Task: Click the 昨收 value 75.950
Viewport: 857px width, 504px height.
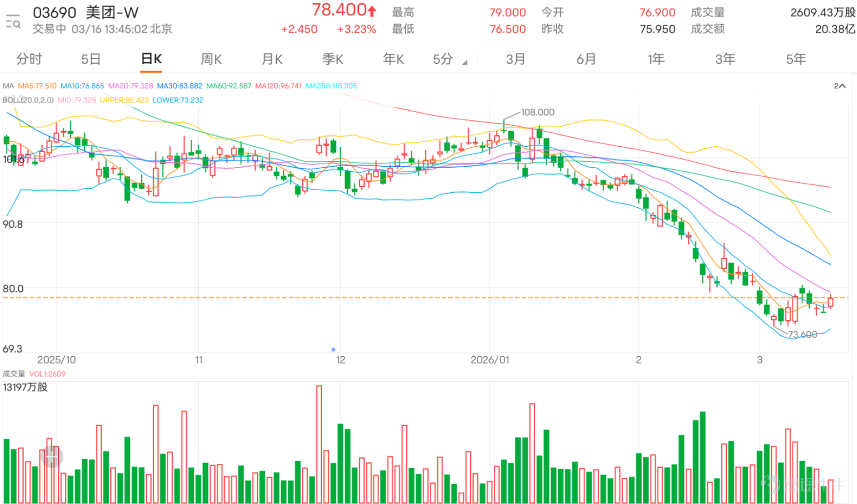Action: 657,29
